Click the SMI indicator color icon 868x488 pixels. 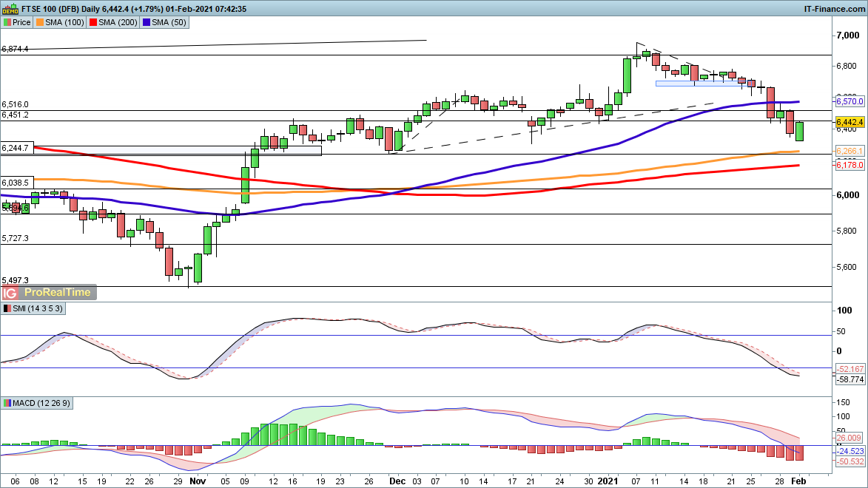click(x=7, y=308)
